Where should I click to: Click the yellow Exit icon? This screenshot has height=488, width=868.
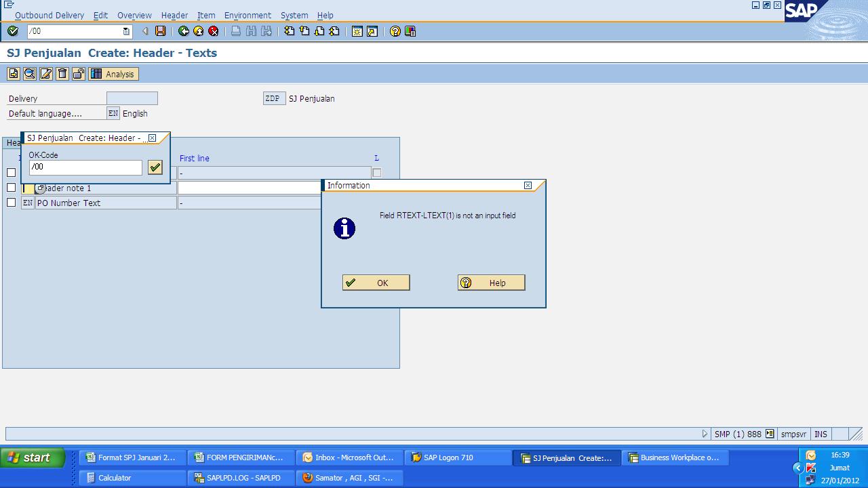199,31
